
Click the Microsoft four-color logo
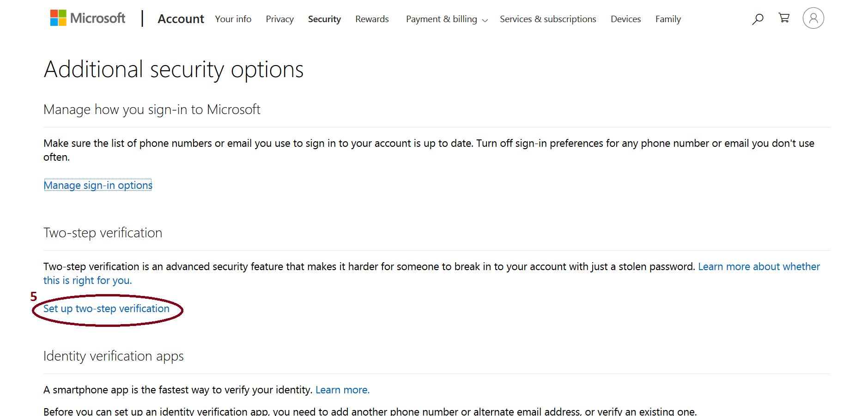tap(58, 18)
